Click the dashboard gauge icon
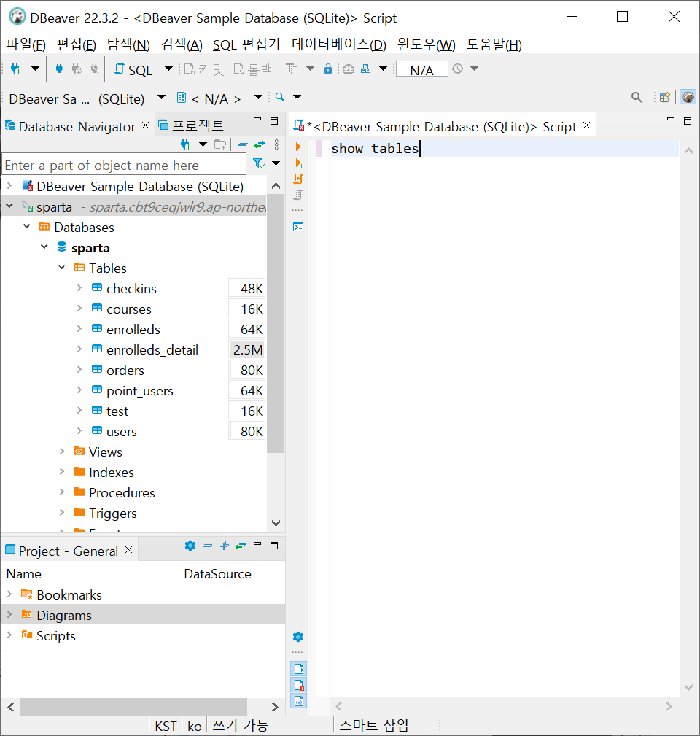The width and height of the screenshot is (700, 736). 348,69
